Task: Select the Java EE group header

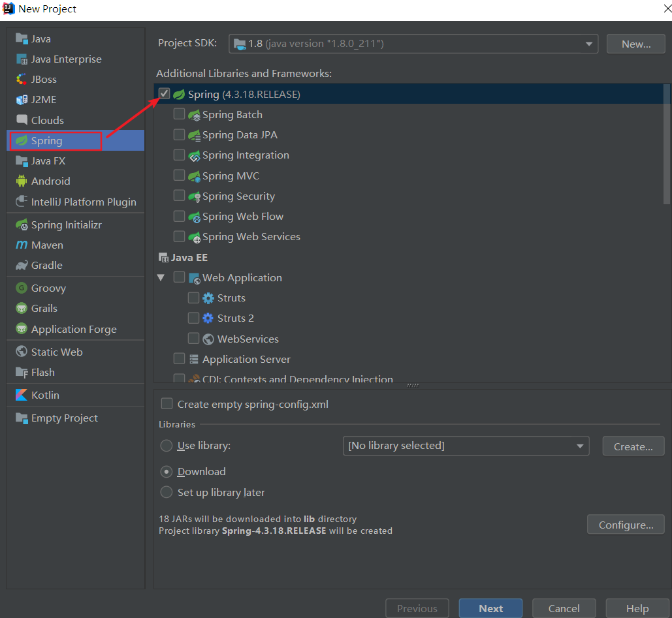Action: click(x=183, y=257)
